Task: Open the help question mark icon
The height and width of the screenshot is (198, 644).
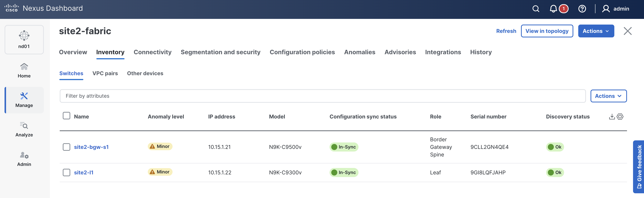Action: pyautogui.click(x=582, y=9)
